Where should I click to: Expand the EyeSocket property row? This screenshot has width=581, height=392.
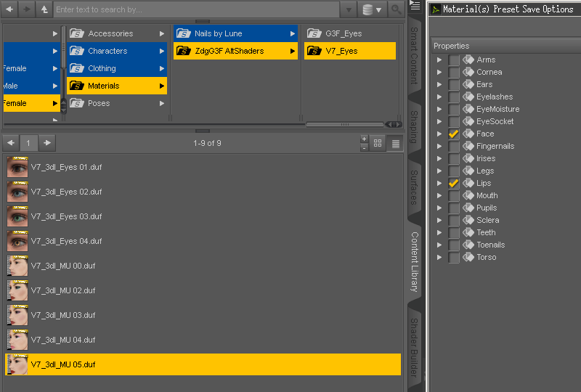[439, 121]
